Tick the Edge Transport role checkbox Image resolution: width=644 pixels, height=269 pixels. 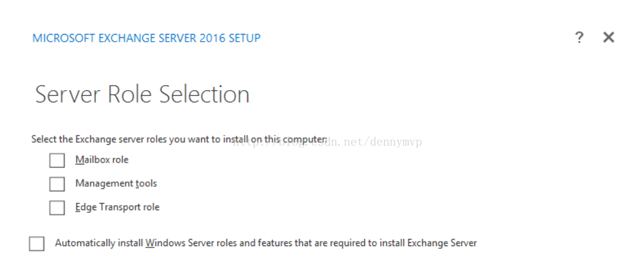point(57,208)
